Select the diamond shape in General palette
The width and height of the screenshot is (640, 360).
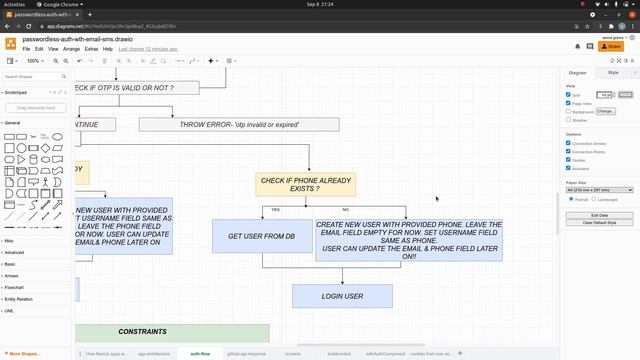[45, 148]
